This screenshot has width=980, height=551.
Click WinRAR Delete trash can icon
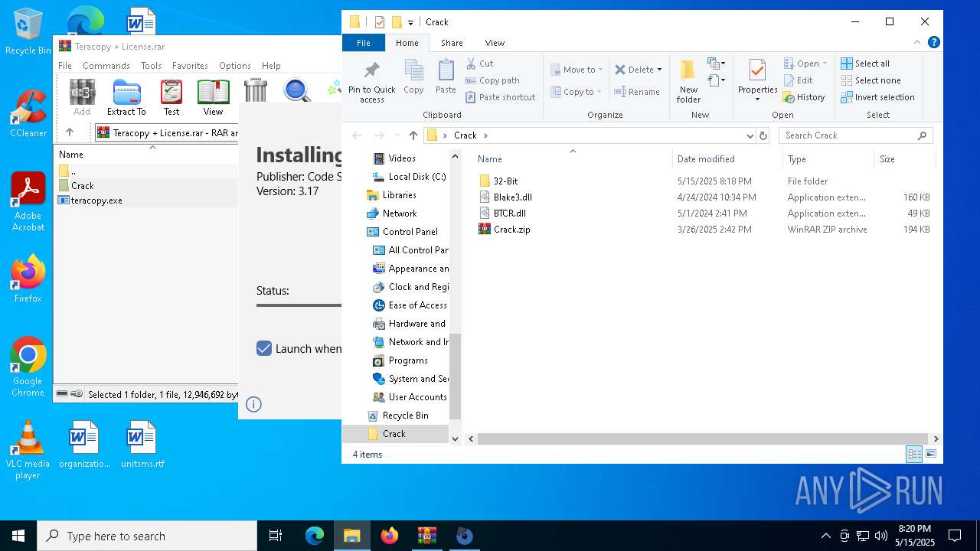255,90
